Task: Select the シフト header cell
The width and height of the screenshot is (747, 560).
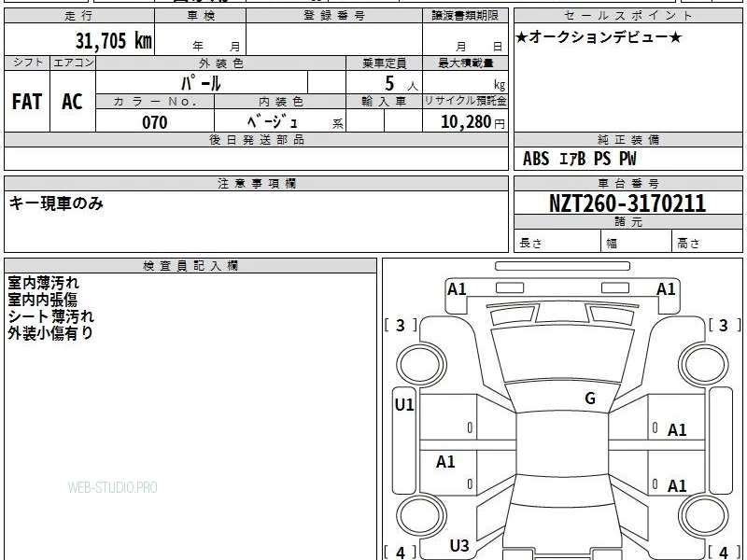Action: 27,63
